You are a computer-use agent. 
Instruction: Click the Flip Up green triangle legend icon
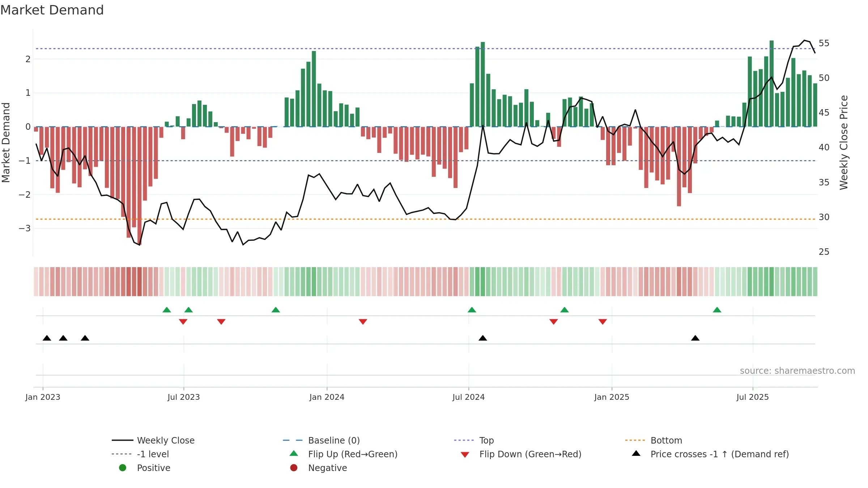click(294, 453)
